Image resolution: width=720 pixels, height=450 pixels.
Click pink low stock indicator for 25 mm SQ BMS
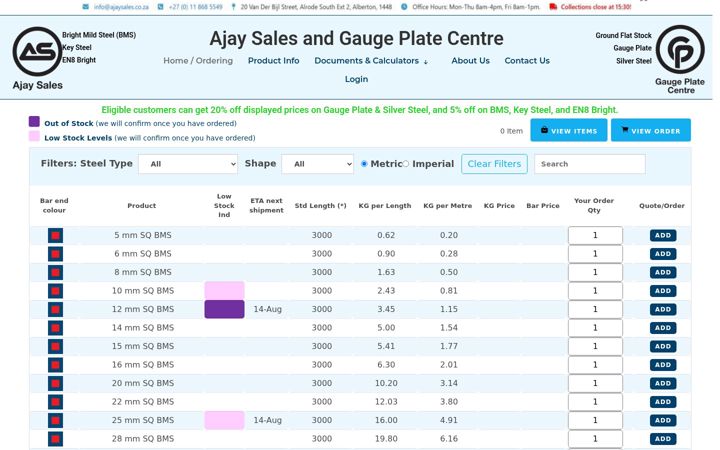coord(224,420)
